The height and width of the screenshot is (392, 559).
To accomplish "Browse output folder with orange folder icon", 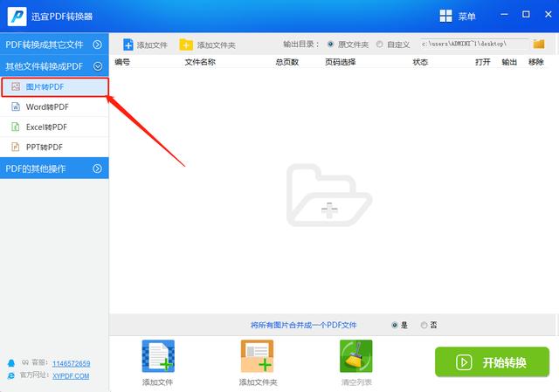I will (539, 45).
